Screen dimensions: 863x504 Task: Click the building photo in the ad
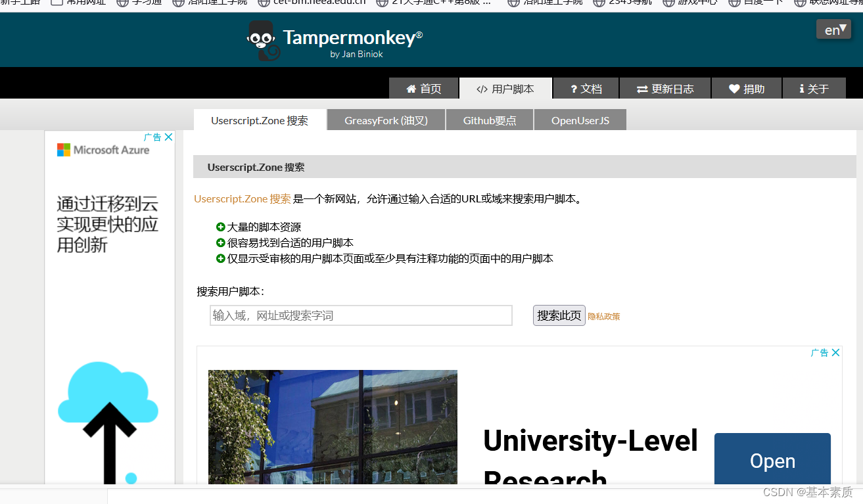333,427
